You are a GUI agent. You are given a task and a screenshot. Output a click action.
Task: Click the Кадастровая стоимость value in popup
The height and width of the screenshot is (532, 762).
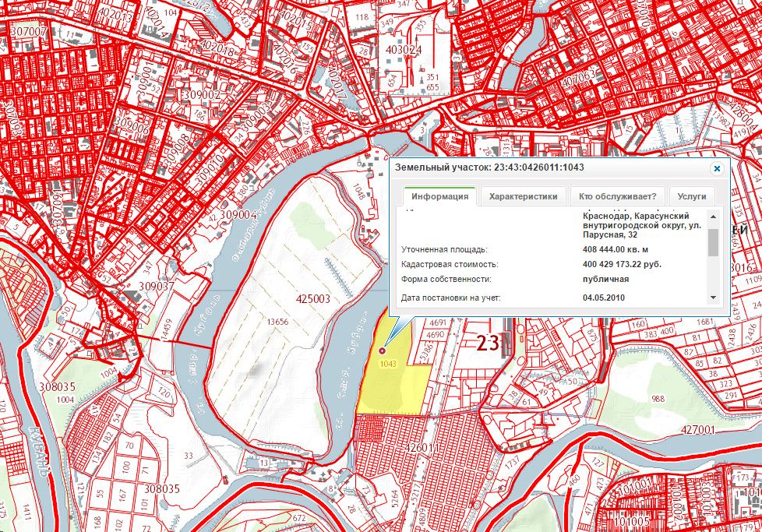(x=622, y=265)
